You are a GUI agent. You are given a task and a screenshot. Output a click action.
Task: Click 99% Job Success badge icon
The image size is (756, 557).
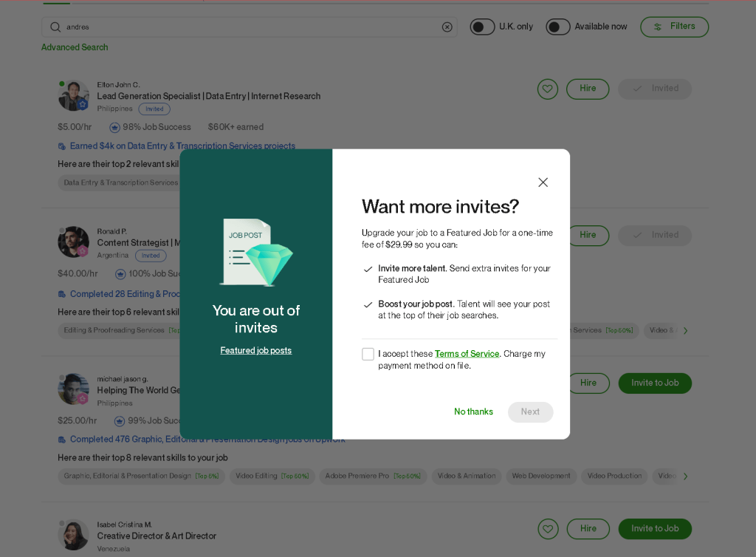coord(120,421)
